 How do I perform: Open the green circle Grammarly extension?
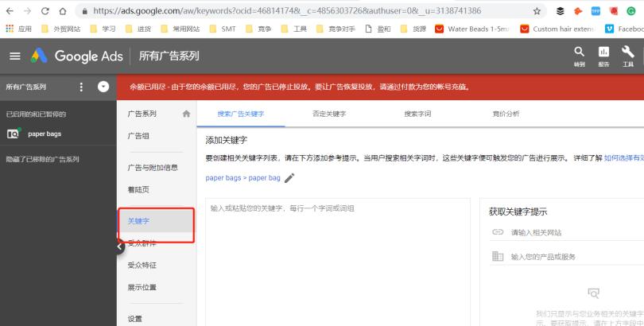pyautogui.click(x=630, y=11)
